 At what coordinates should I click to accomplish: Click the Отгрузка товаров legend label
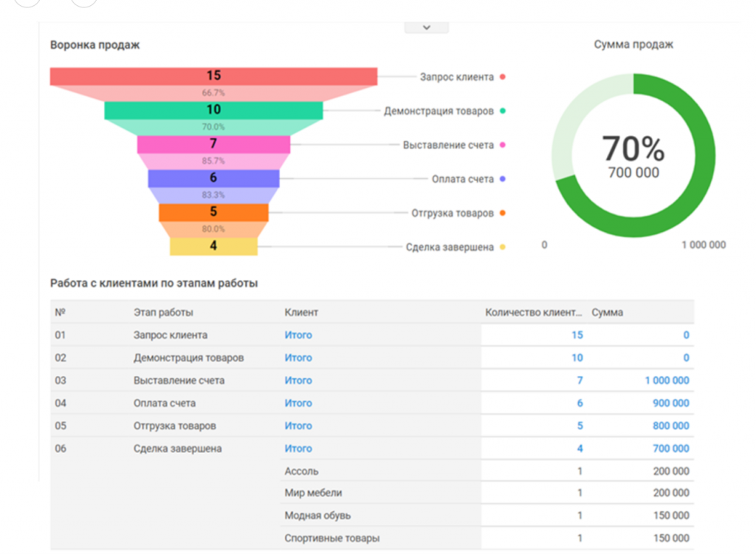(453, 213)
